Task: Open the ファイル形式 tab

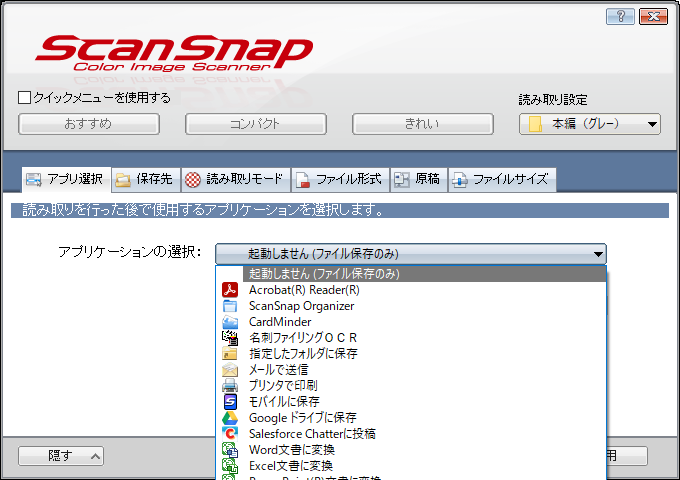Action: pyautogui.click(x=340, y=180)
